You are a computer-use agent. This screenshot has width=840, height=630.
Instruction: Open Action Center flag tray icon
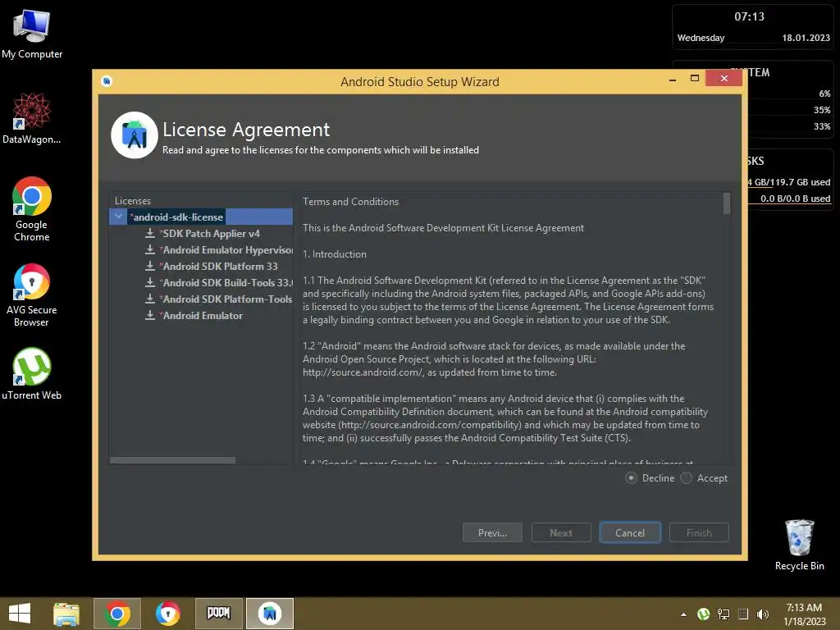click(743, 614)
